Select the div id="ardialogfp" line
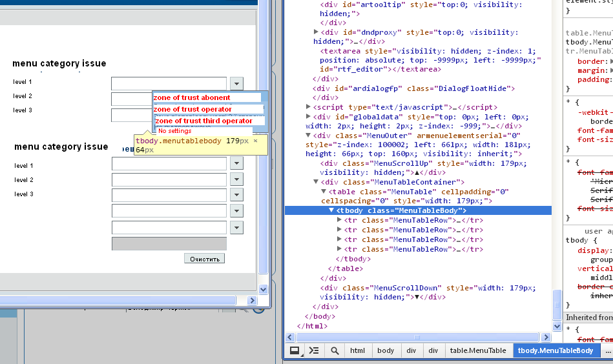The image size is (613, 364). (413, 88)
